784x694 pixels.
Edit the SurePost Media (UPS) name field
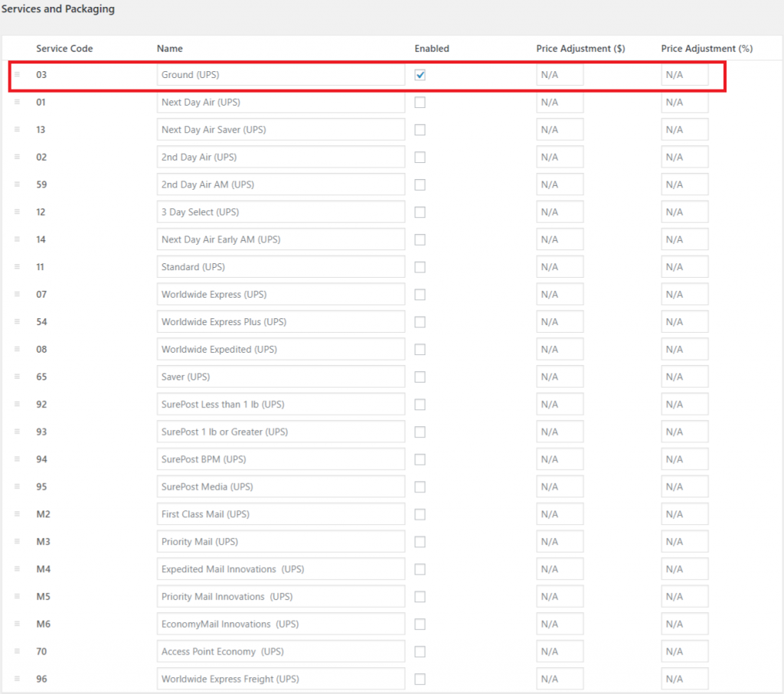[280, 487]
